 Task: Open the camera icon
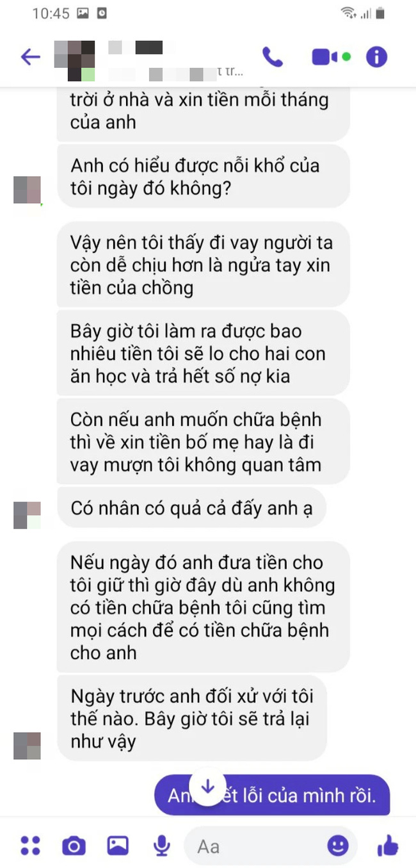point(74,846)
